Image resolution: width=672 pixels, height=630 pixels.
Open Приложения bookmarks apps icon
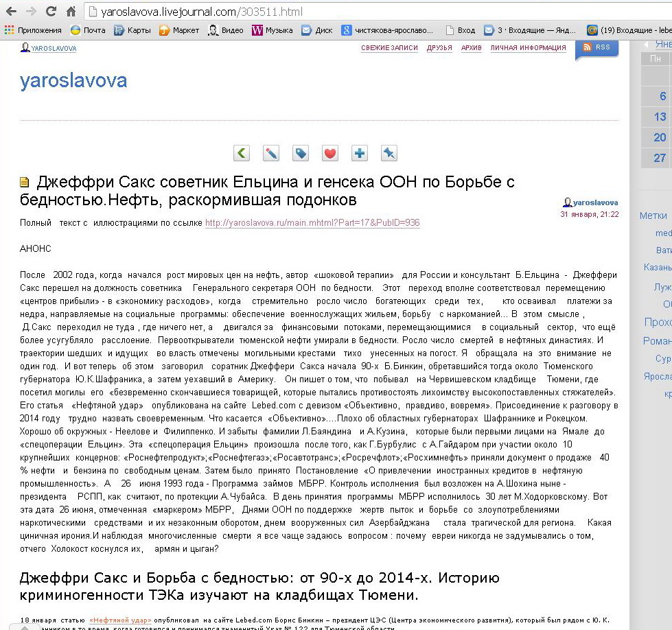tap(32, 30)
